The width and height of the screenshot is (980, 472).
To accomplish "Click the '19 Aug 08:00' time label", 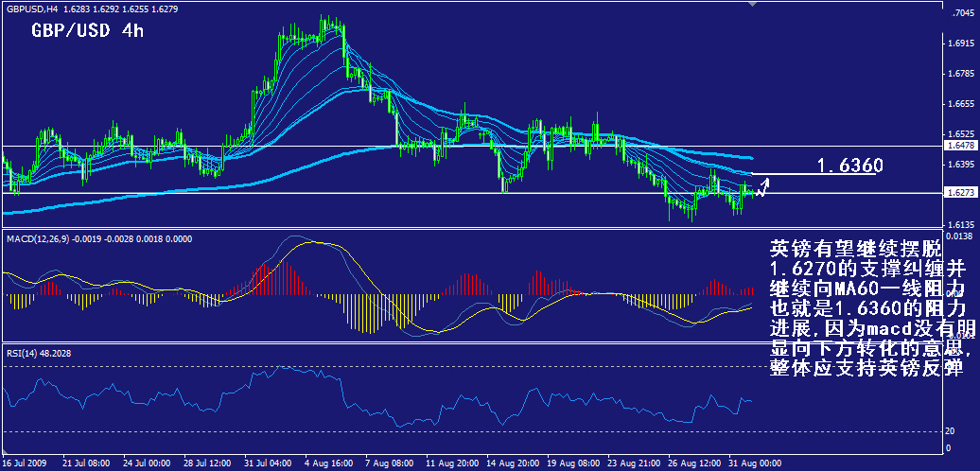I will click(x=572, y=463).
